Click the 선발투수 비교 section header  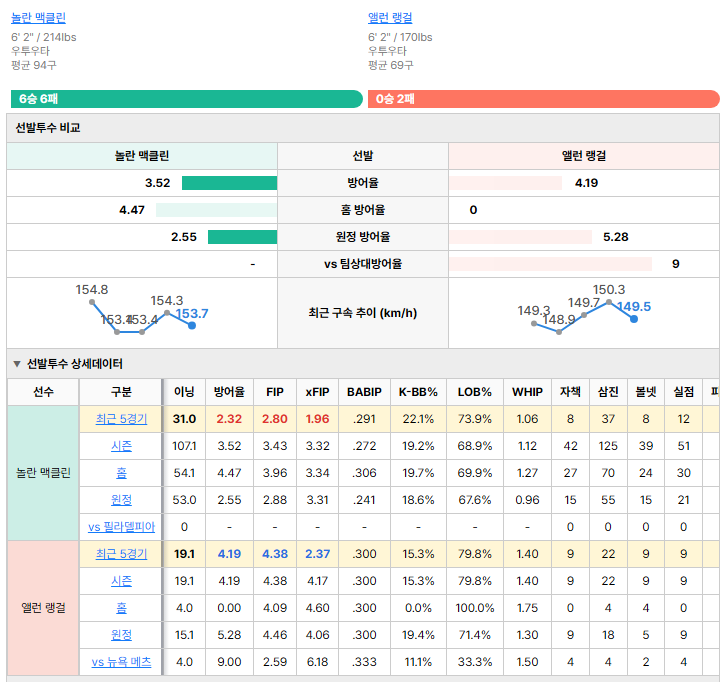click(363, 128)
